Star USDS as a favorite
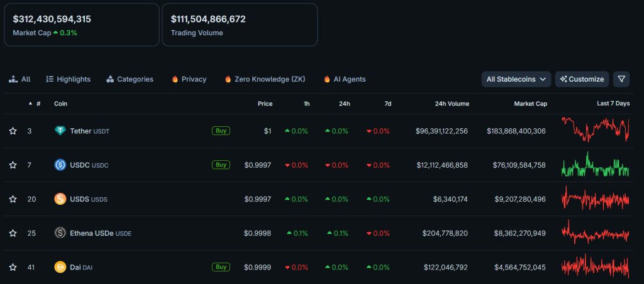 point(13,199)
